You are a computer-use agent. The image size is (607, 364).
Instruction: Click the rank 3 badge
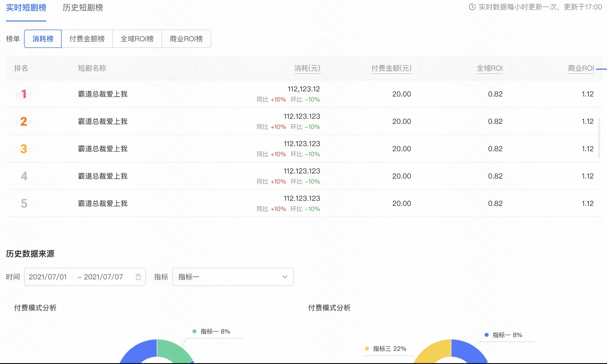[24, 149]
